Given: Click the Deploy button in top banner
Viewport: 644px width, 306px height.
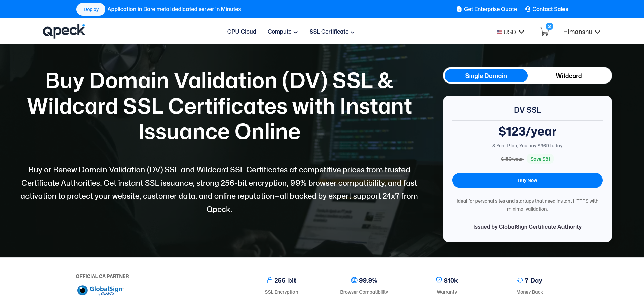Looking at the screenshot, I should (91, 9).
